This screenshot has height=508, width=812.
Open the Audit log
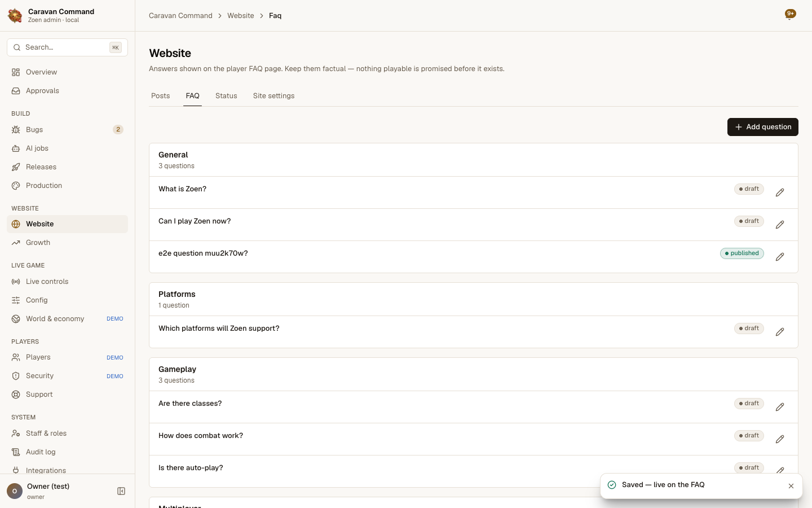pos(67,452)
